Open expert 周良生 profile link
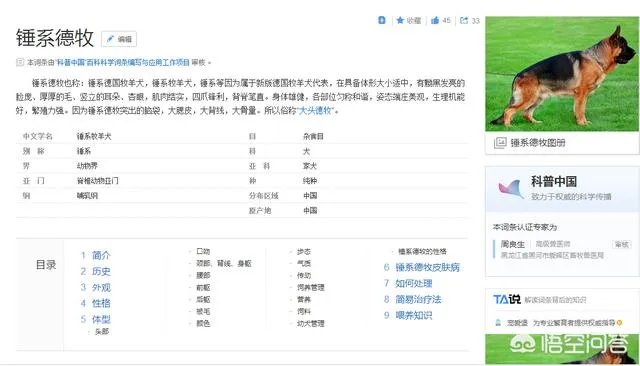 (513, 244)
